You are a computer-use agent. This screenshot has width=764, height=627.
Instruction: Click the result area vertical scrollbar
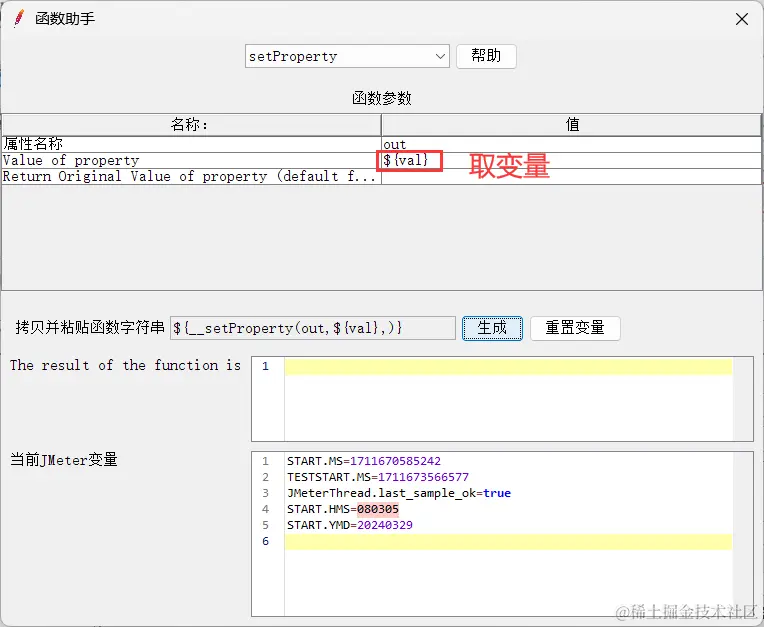(743, 399)
